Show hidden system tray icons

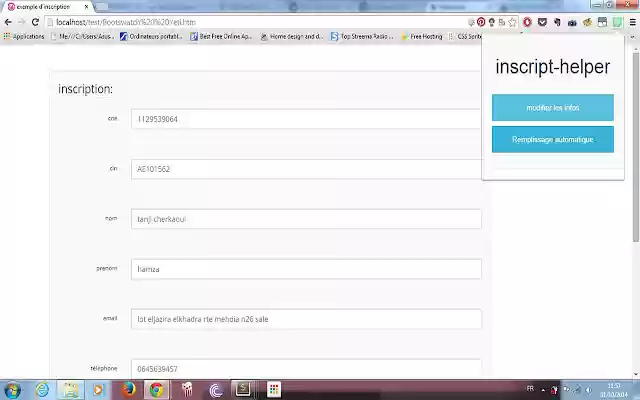[x=543, y=390]
